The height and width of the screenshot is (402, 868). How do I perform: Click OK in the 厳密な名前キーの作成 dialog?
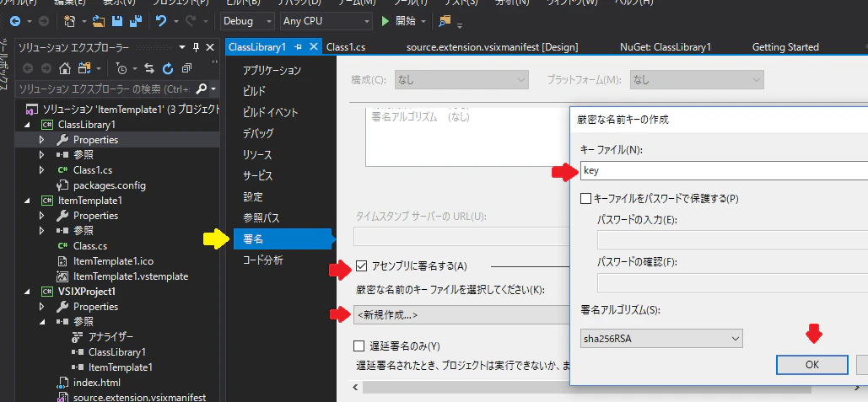[x=812, y=364]
